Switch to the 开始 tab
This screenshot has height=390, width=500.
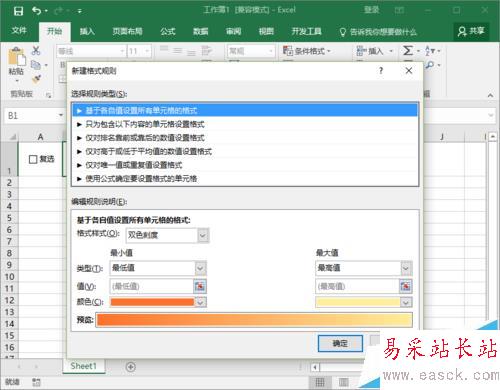(x=54, y=32)
